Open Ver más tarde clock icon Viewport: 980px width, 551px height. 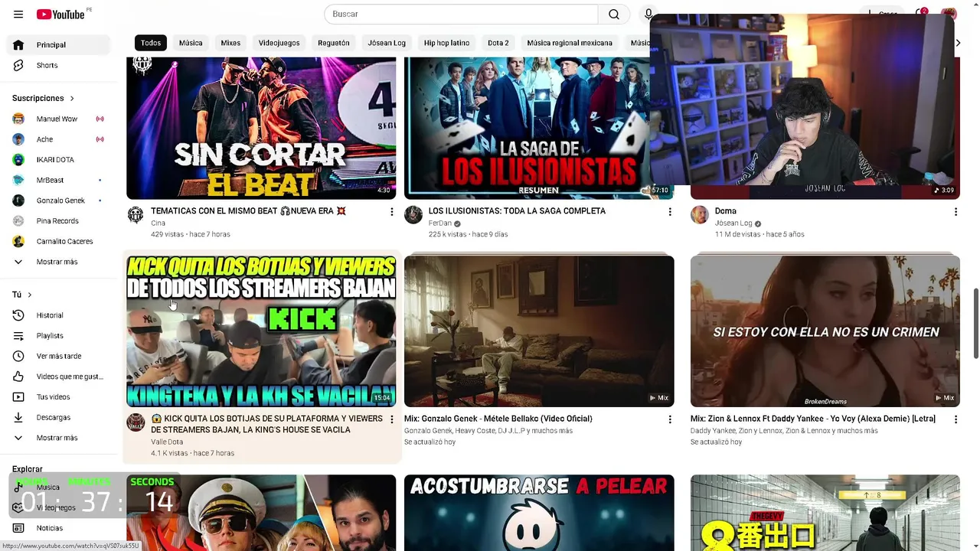(x=18, y=357)
